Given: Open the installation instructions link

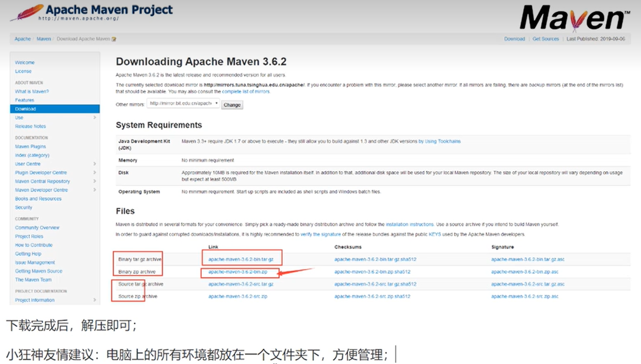Looking at the screenshot, I should pyautogui.click(x=410, y=225).
